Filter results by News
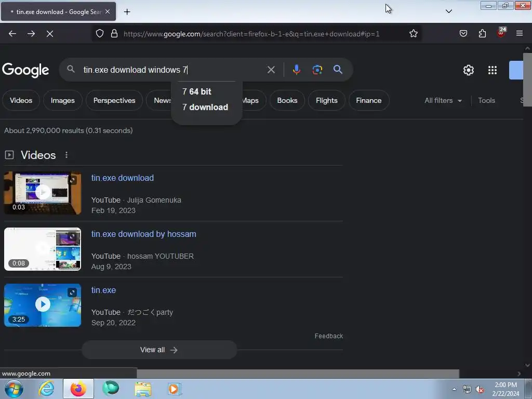Image resolution: width=532 pixels, height=399 pixels. point(159,100)
